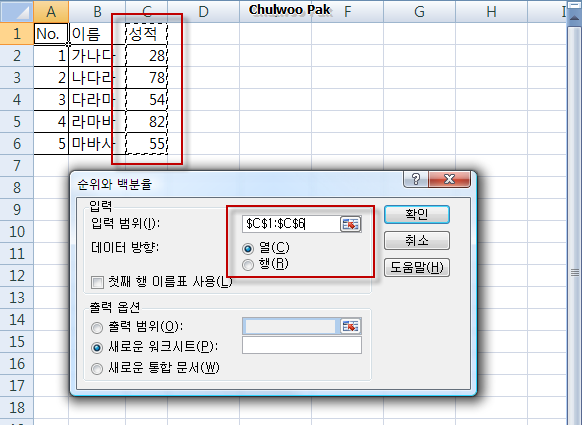Viewport: 582px width, 425px height.
Task: Click the vertical scrollbar thumb
Action: [x=575, y=272]
